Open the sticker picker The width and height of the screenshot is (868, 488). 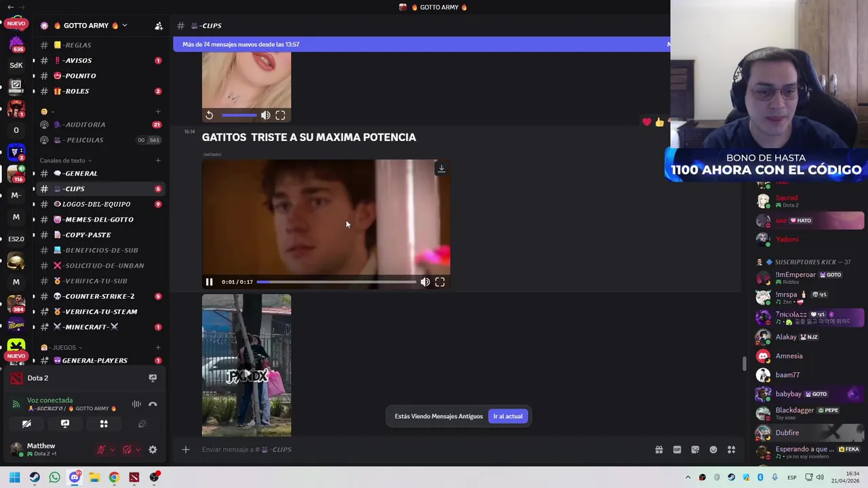695,449
